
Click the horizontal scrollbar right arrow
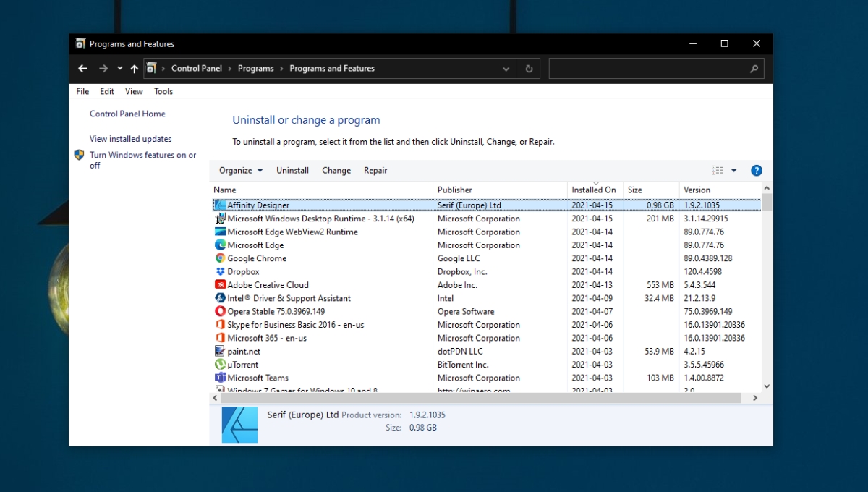tap(754, 398)
